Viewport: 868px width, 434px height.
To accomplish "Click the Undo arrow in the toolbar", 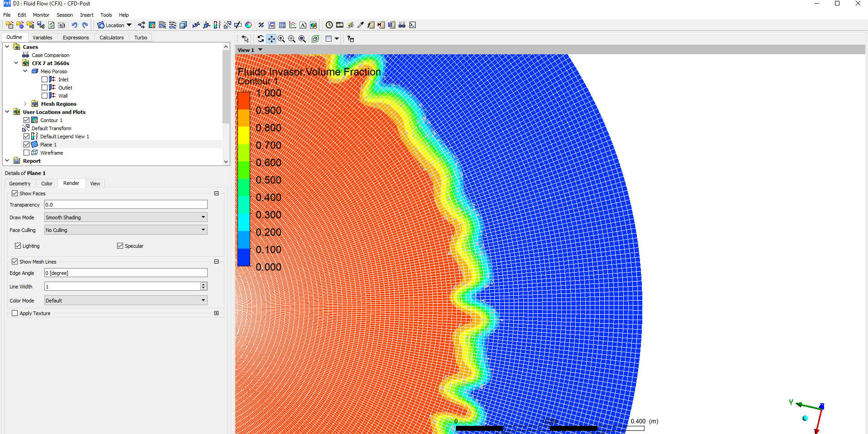I will pos(75,25).
